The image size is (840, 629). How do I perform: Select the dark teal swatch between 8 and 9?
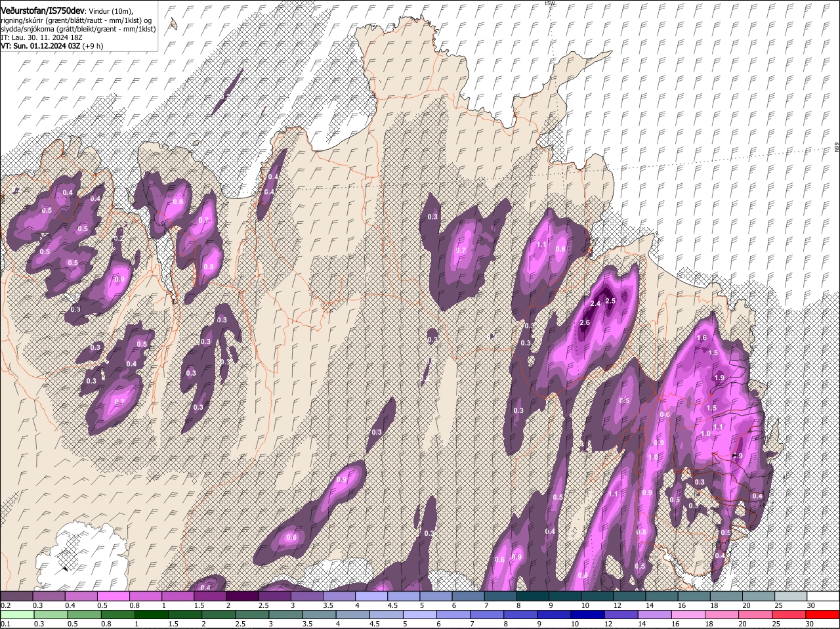[532, 596]
